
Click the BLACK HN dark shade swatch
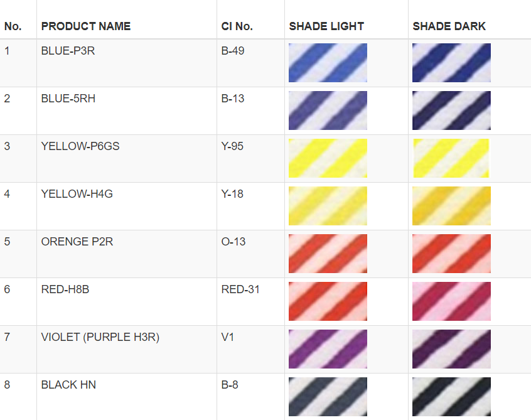(451, 397)
